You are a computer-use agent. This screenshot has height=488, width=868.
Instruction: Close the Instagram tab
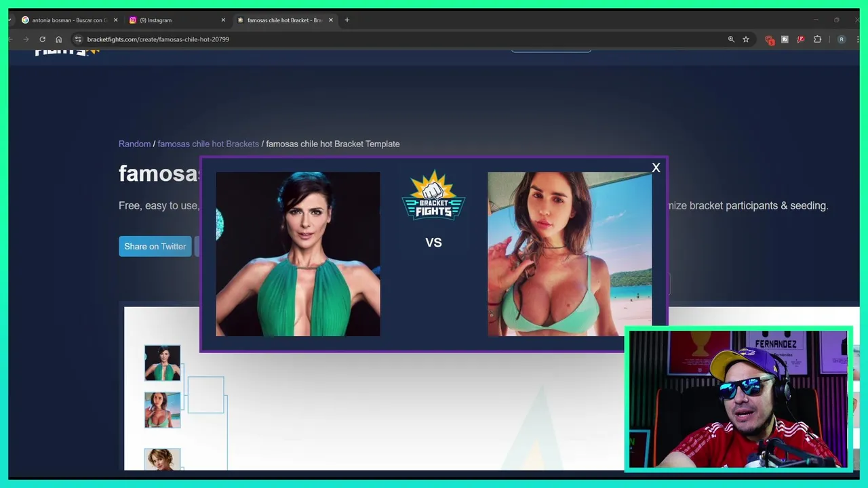pyautogui.click(x=223, y=20)
